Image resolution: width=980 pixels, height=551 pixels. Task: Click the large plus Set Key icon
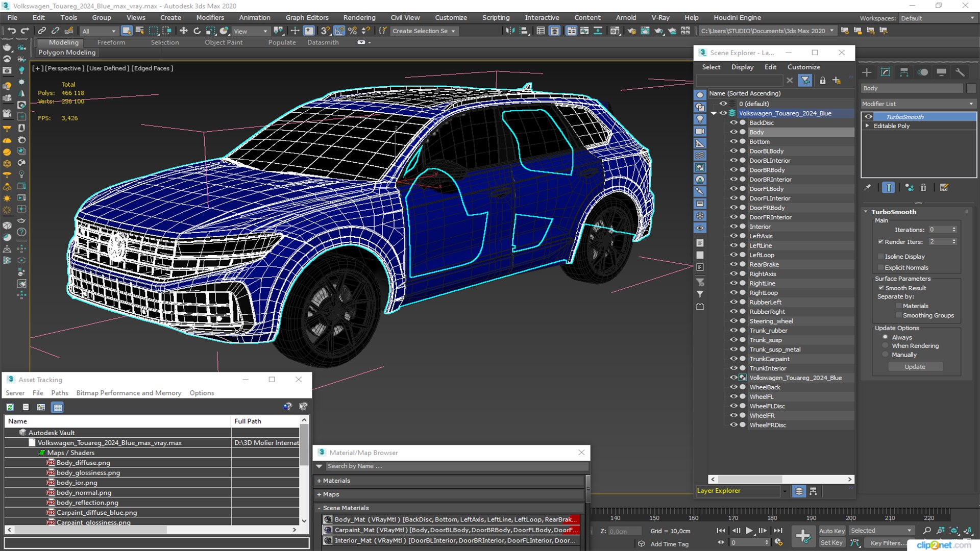(x=803, y=536)
